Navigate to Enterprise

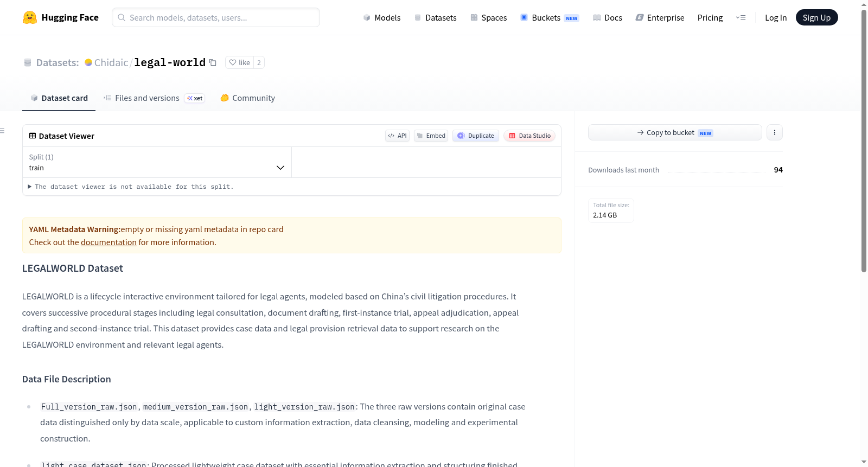(x=660, y=17)
